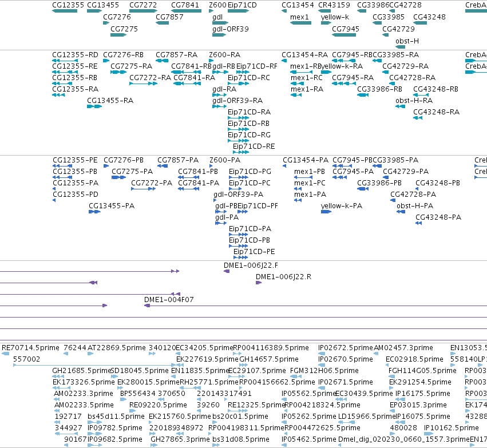
Task: Click transcript CG12355-RD
Action: [65, 61]
